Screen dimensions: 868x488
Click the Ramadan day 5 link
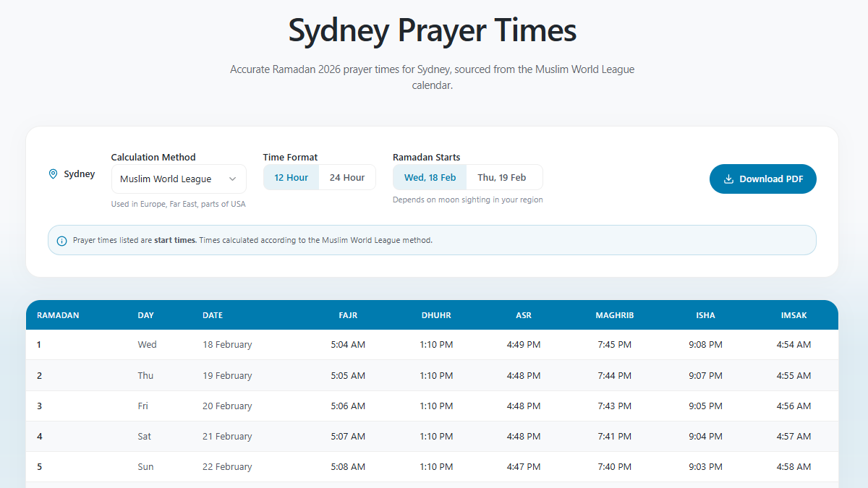[x=39, y=466]
